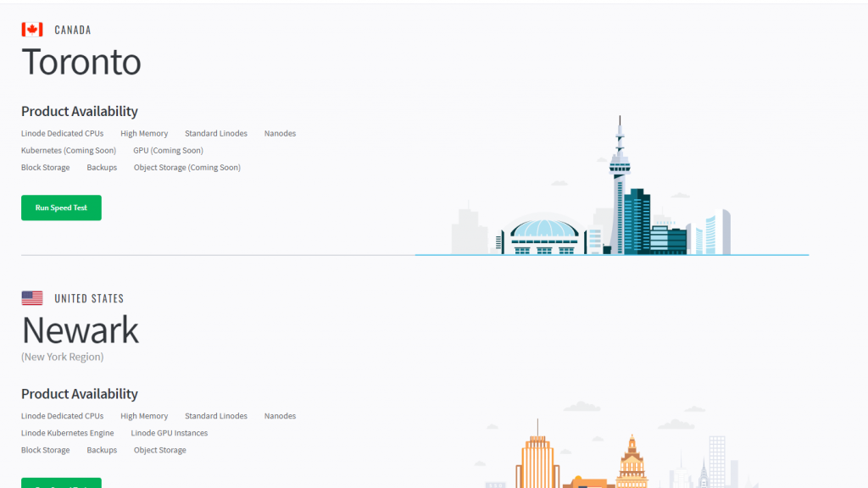Click Block Storage under Toronto
The image size is (868, 488).
tap(46, 168)
